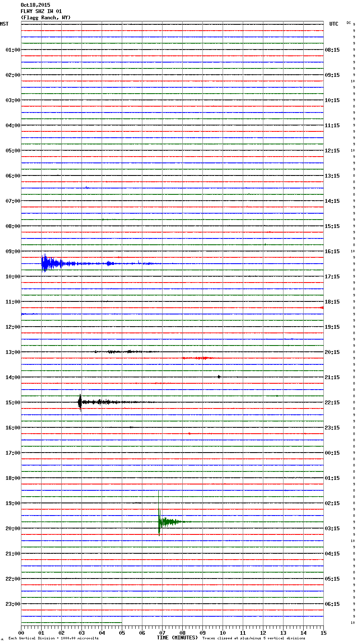Select the 14:00 MST row label
The image size is (357, 644).
(x=13, y=377)
